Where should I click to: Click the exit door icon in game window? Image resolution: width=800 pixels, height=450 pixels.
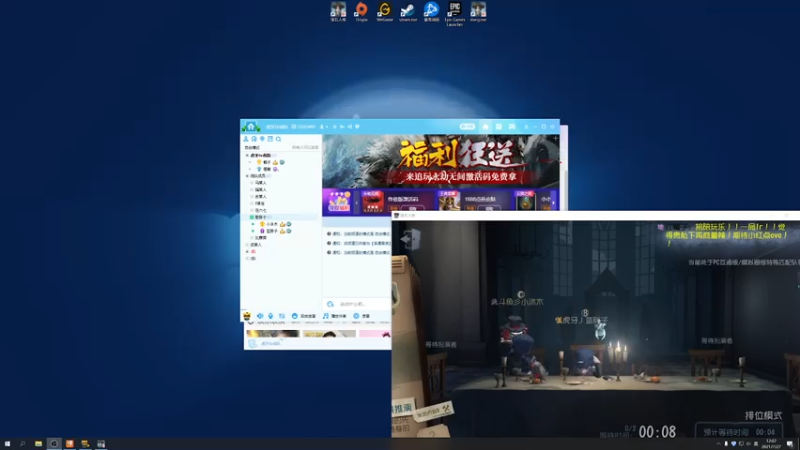click(411, 239)
